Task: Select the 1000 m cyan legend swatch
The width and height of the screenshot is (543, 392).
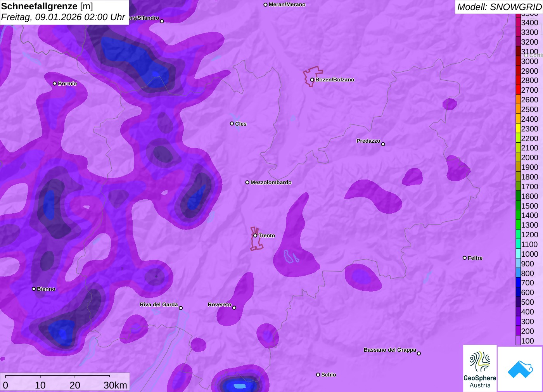Action: pyautogui.click(x=518, y=254)
